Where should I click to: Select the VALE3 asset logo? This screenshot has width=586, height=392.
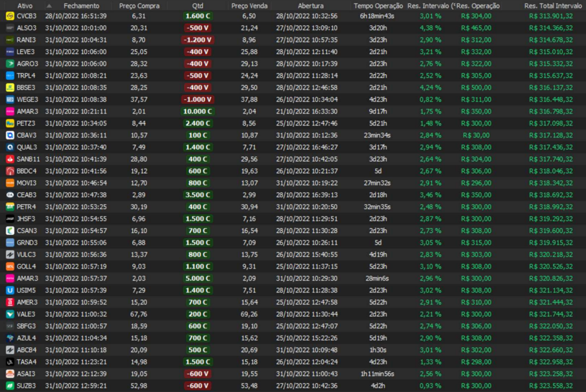[x=10, y=314]
